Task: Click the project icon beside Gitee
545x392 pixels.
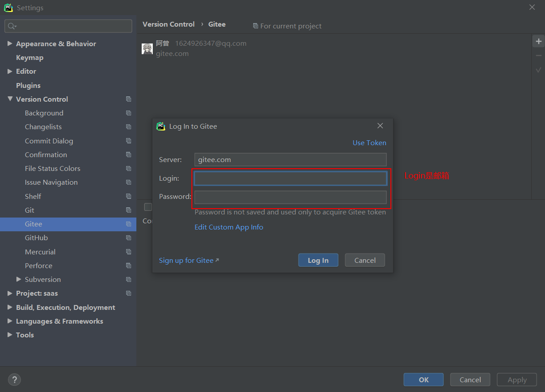Action: (x=128, y=224)
